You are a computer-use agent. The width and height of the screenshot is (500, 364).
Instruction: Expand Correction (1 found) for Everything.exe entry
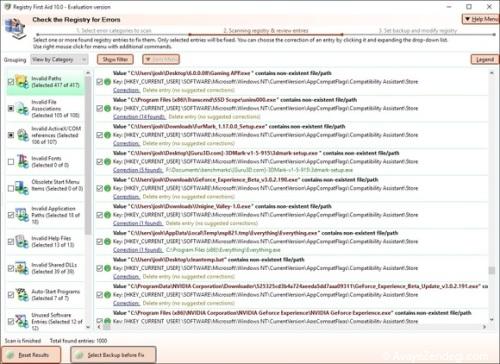(138, 250)
